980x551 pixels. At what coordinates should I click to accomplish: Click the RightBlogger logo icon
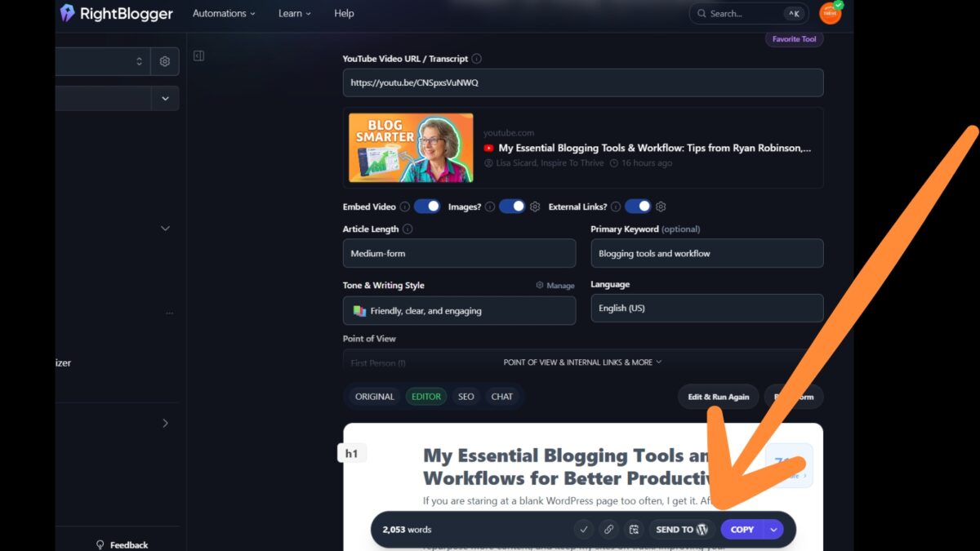point(67,13)
